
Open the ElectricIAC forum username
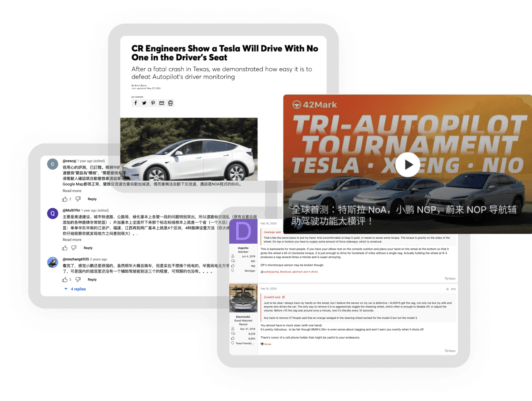tap(243, 317)
